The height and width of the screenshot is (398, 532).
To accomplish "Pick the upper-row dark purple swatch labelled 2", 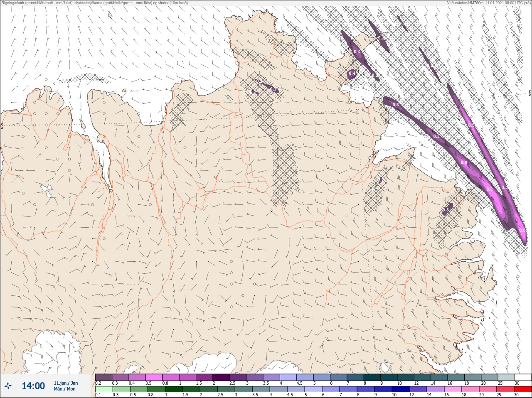I will pos(221,377).
